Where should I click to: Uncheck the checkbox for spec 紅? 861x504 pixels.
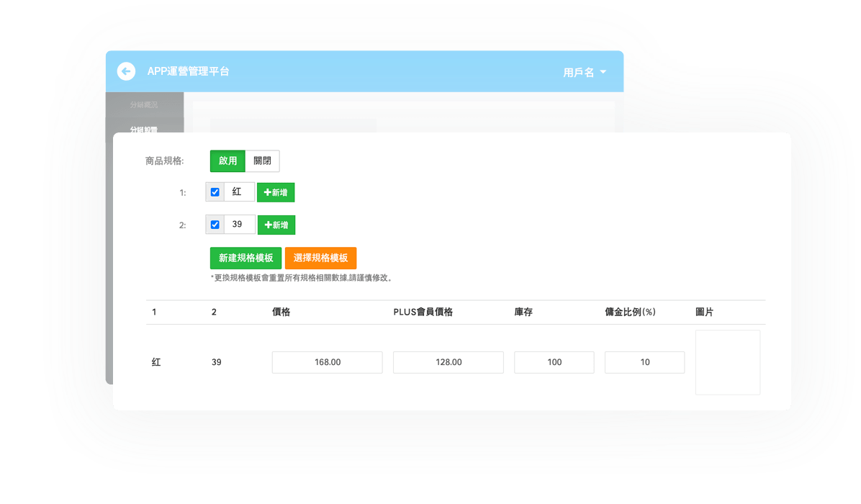pos(215,192)
